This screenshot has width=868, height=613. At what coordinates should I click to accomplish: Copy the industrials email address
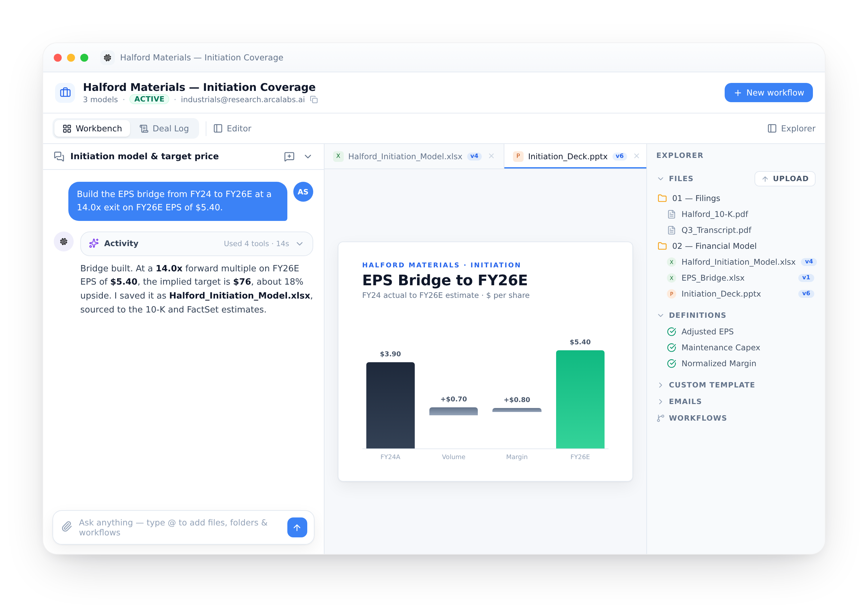(314, 100)
